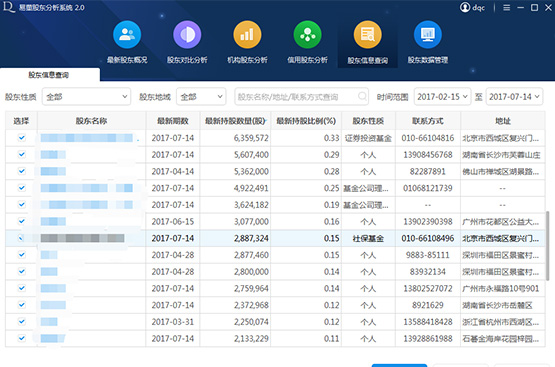Select 社保基金 cell in highlighted row

(x=368, y=239)
